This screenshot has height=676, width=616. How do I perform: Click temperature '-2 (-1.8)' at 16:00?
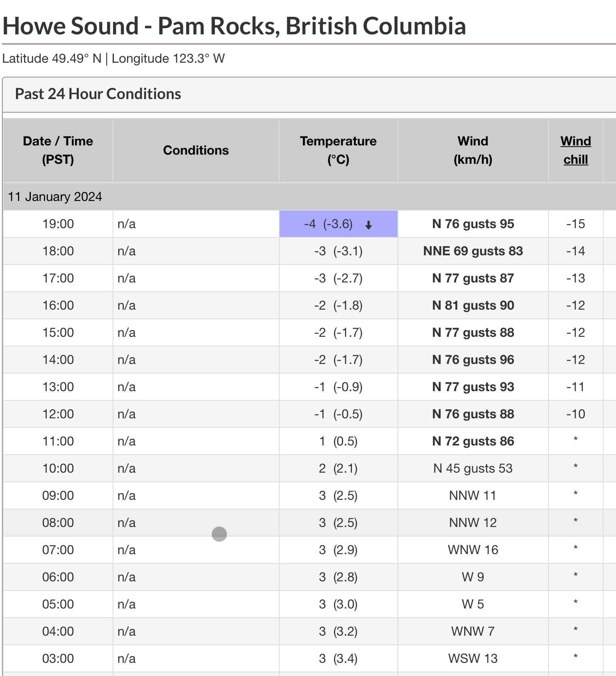coord(338,305)
